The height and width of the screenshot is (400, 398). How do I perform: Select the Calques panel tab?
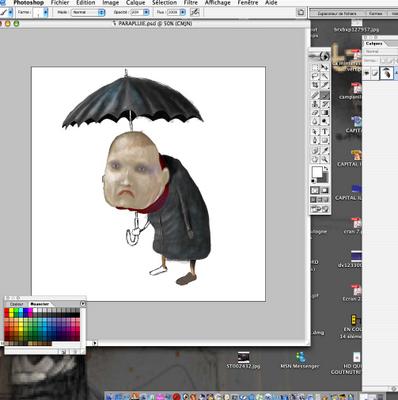pos(374,44)
